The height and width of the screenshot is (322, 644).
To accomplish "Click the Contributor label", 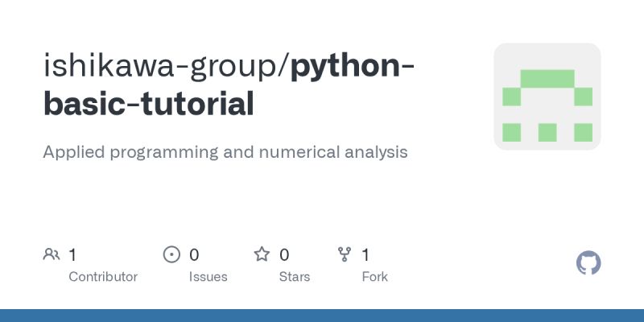I will pos(103,277).
